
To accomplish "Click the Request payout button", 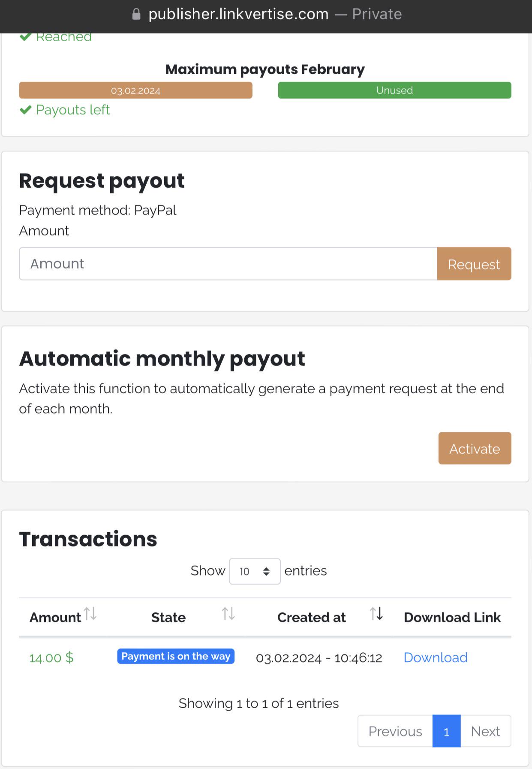I will click(x=474, y=264).
